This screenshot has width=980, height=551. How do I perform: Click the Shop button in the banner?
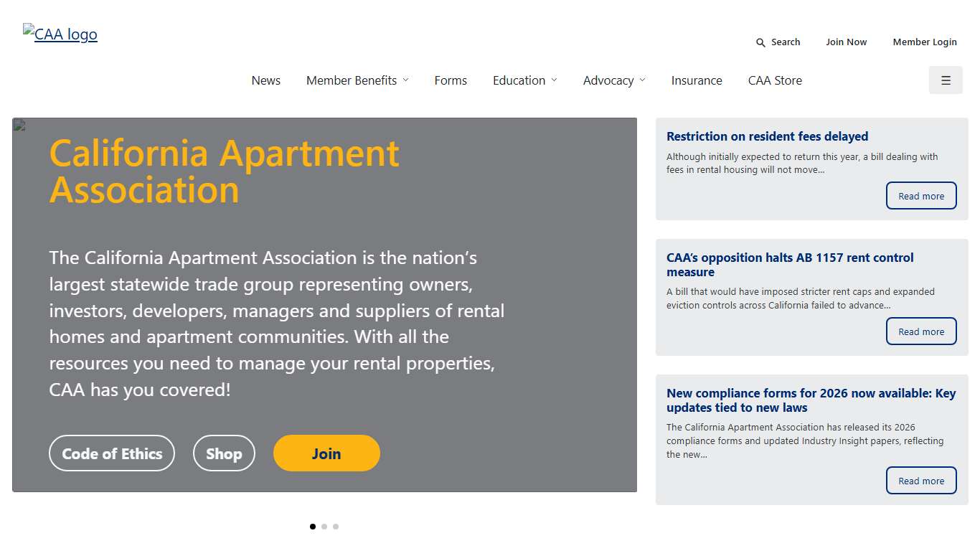point(224,453)
